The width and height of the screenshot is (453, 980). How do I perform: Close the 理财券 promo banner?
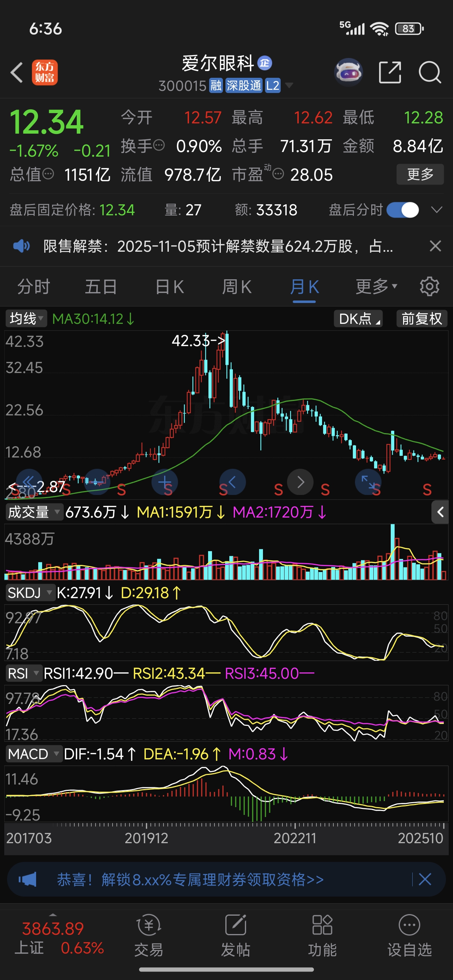tap(425, 879)
